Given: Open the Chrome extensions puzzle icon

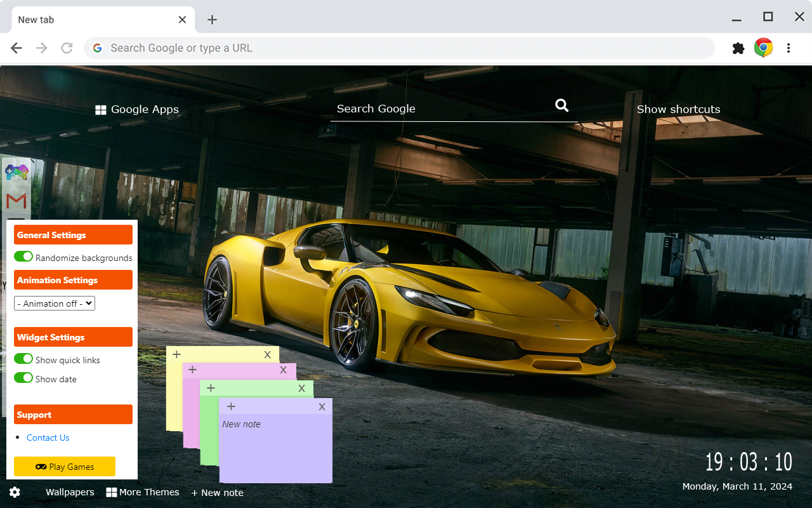Looking at the screenshot, I should (738, 48).
